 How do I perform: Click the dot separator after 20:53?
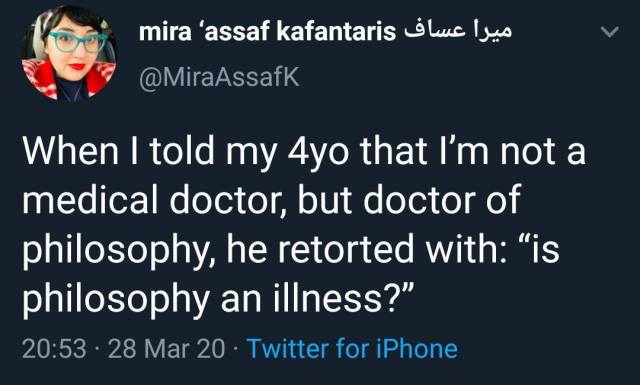coord(97,349)
